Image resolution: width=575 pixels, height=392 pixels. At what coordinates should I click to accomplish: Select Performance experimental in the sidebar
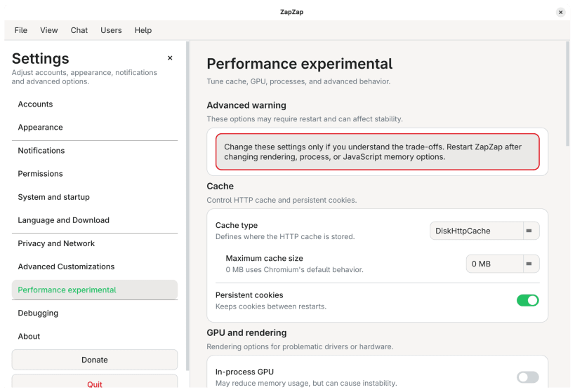point(95,290)
